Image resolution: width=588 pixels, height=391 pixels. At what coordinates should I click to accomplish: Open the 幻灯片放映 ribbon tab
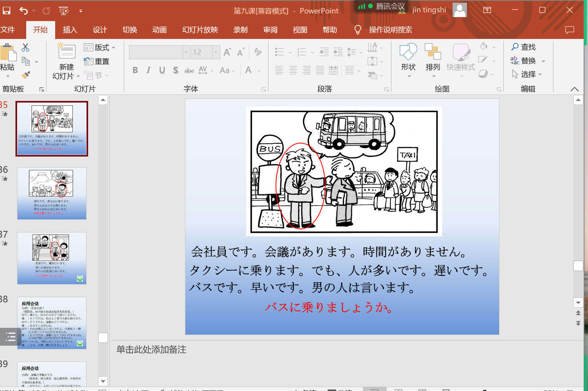[x=200, y=30]
